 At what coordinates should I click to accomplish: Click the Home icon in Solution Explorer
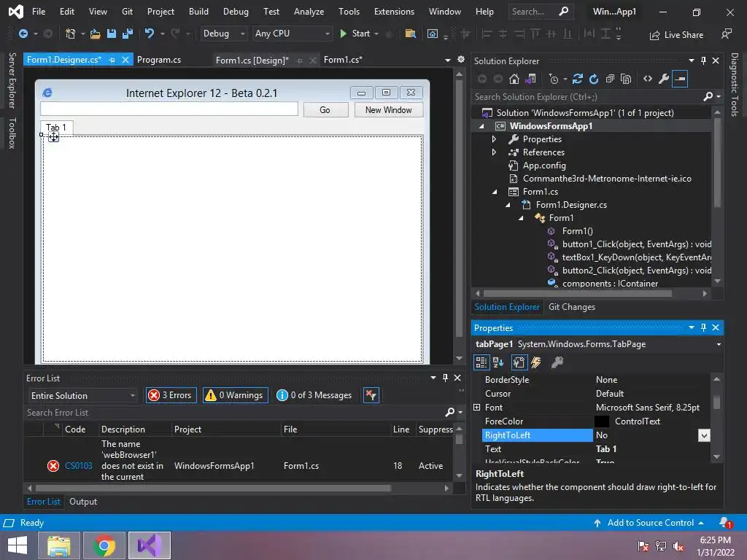[x=514, y=79]
